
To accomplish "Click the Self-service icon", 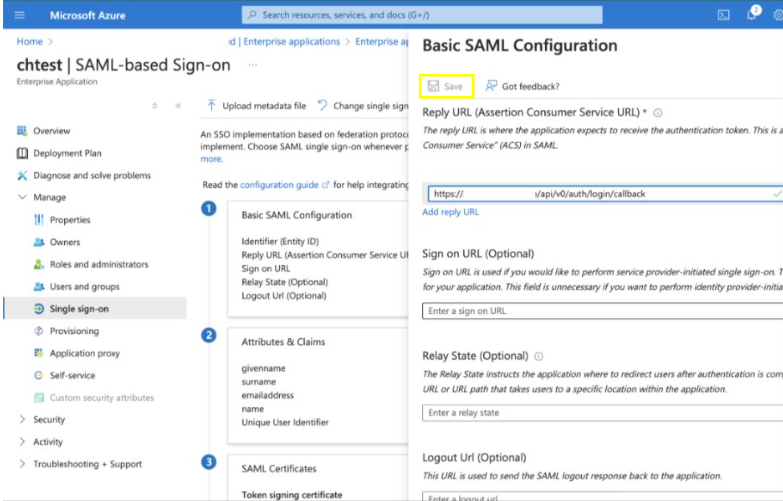I will tap(38, 376).
